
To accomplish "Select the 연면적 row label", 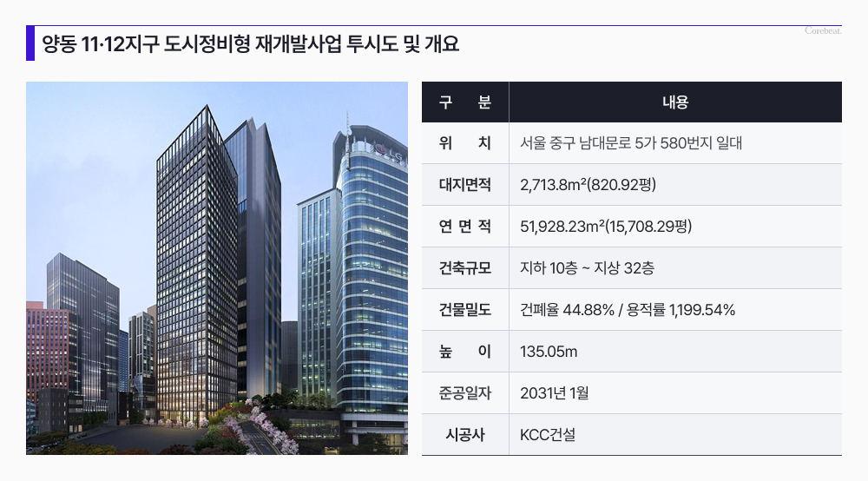I will point(465,227).
